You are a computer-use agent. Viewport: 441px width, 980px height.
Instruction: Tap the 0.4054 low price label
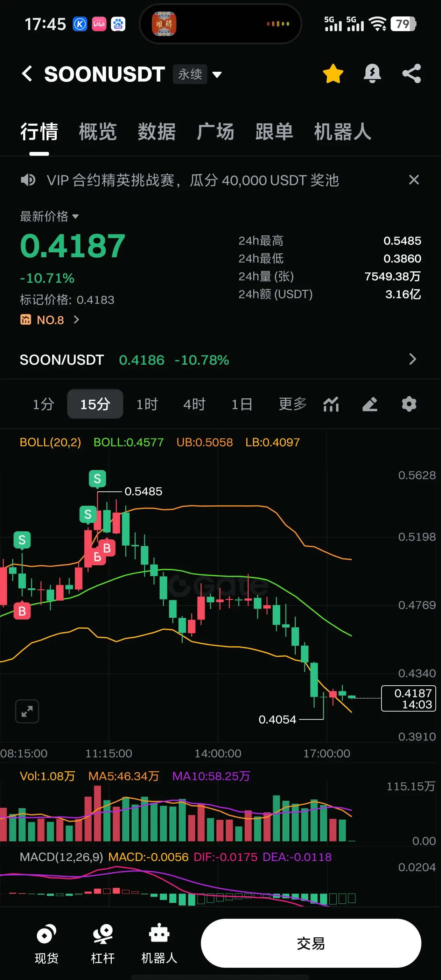277,719
